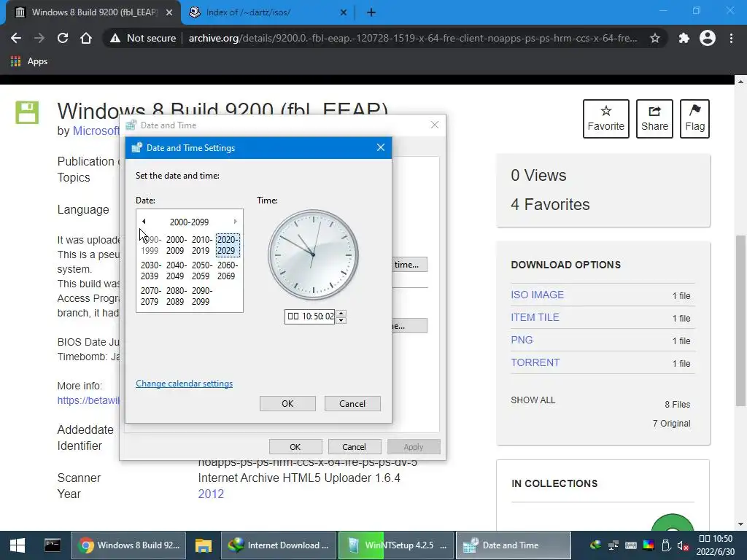Select the 2000-2009 decade

tap(176, 245)
